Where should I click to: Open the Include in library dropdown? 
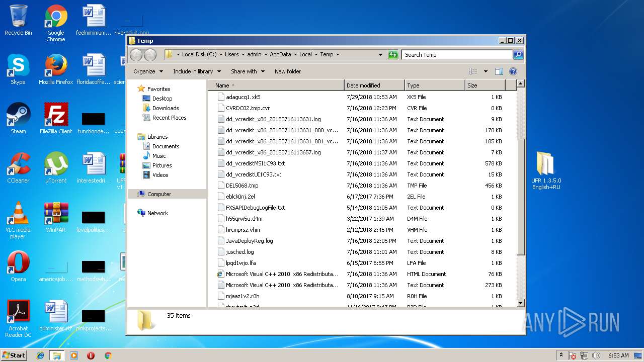(x=197, y=71)
